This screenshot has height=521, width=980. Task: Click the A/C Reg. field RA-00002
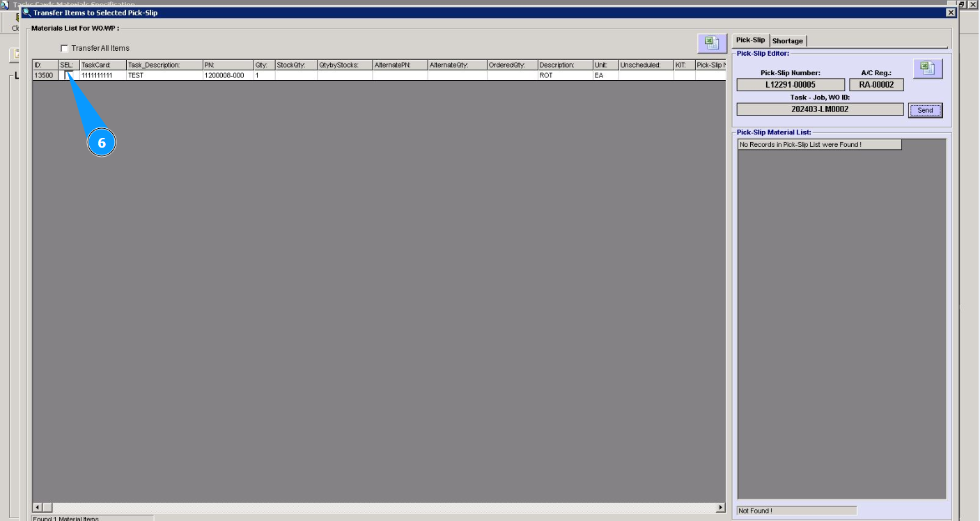click(x=876, y=85)
